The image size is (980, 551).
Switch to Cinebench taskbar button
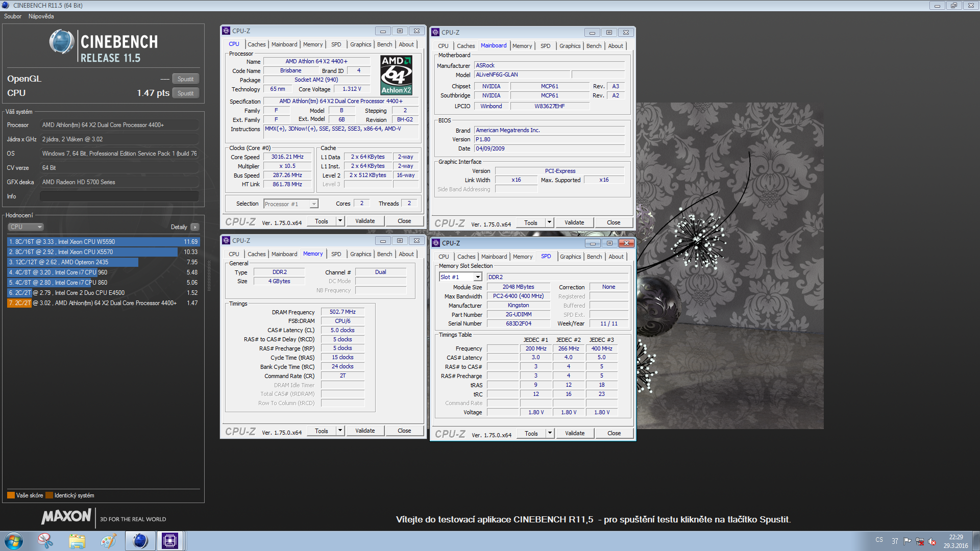coord(140,541)
